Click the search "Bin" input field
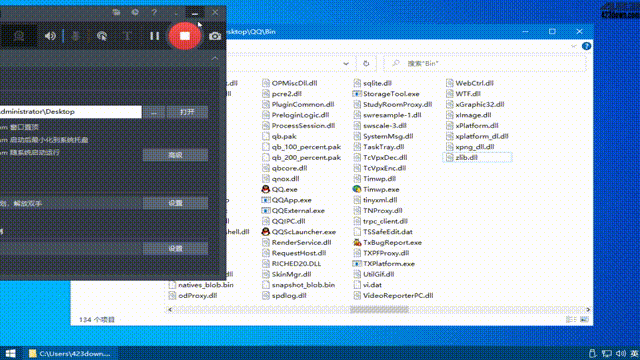640x360 pixels. point(485,64)
